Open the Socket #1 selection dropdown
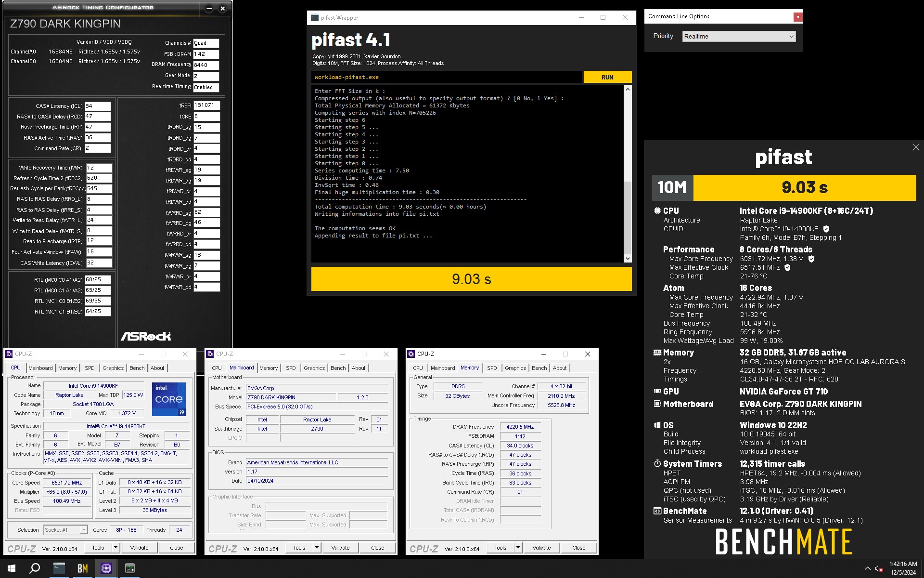The image size is (924, 578). click(x=65, y=530)
